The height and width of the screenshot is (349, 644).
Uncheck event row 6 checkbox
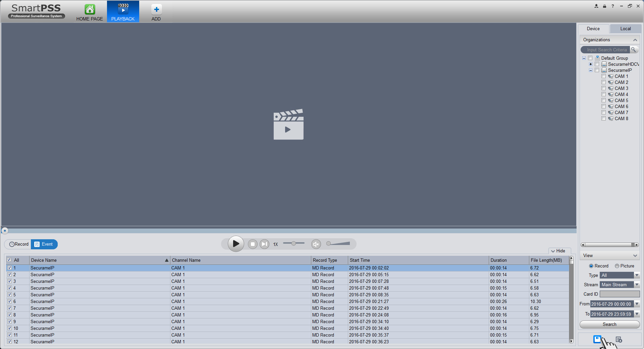(9, 301)
